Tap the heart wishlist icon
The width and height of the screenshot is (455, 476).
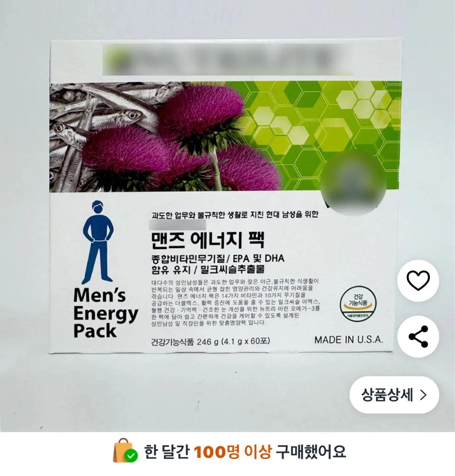pyautogui.click(x=418, y=281)
